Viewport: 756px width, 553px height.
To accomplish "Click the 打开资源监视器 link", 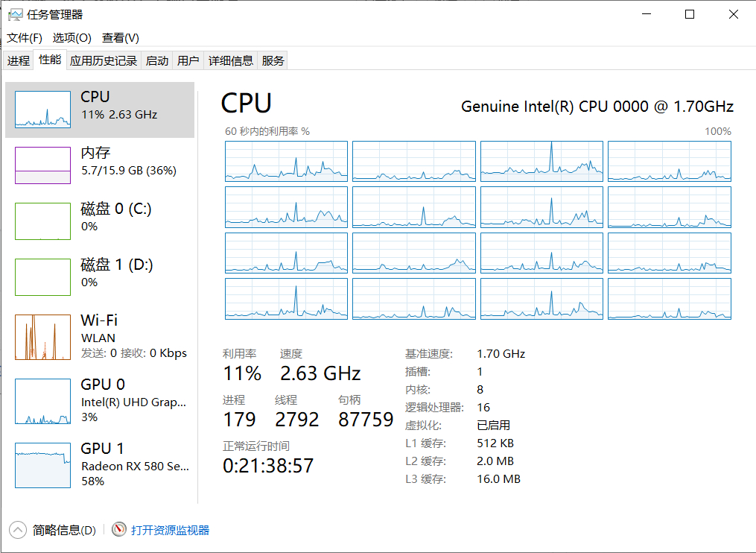I will pos(171,530).
